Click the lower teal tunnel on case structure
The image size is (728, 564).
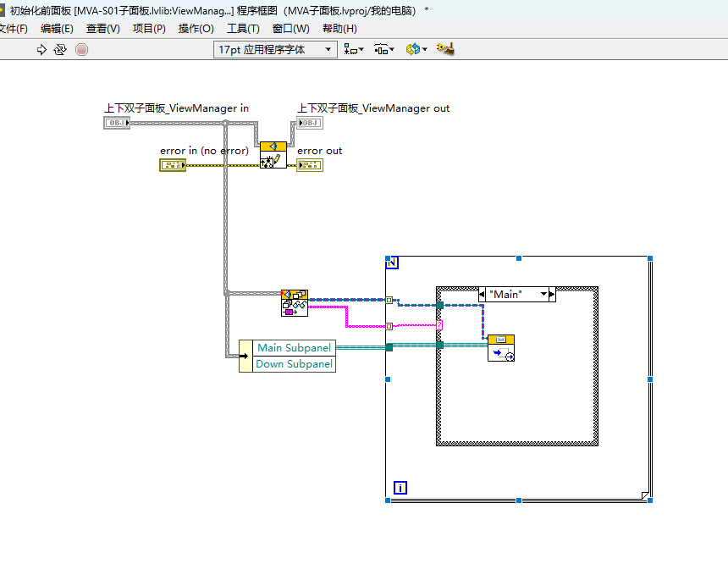point(439,345)
